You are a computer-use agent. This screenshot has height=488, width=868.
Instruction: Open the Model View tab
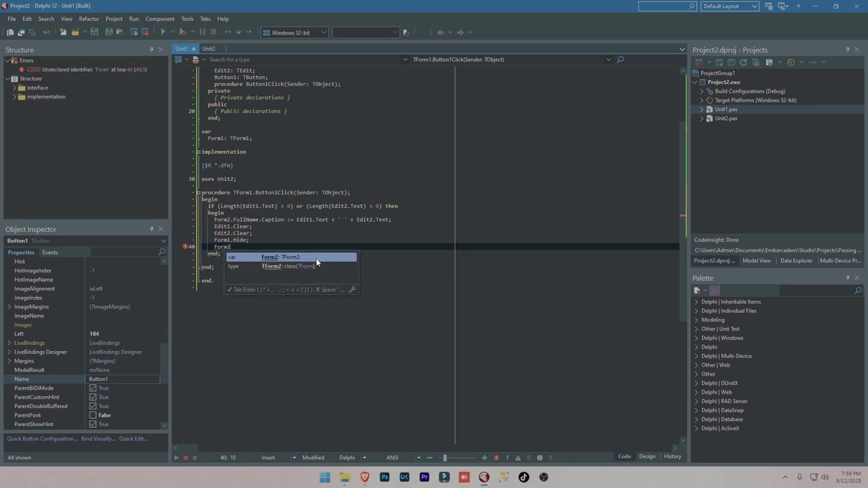tap(757, 261)
